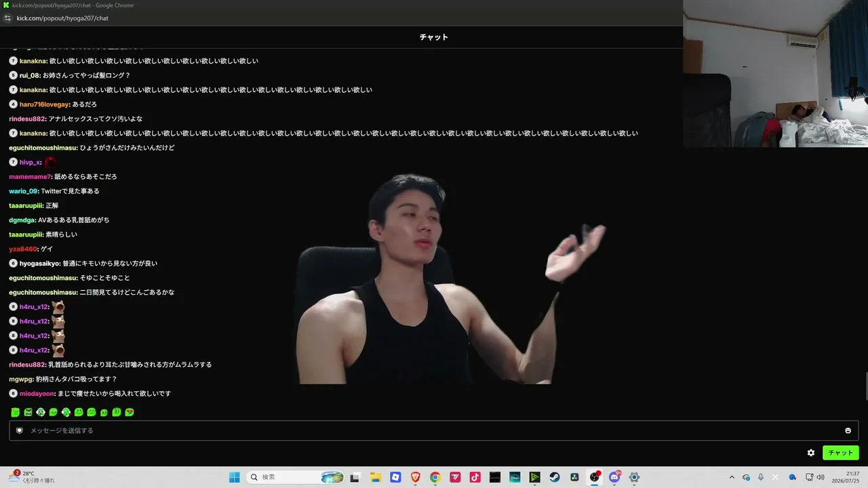This screenshot has width=868, height=488.
Task: Switch to Google Chrome in the taskbar
Action: click(x=435, y=477)
